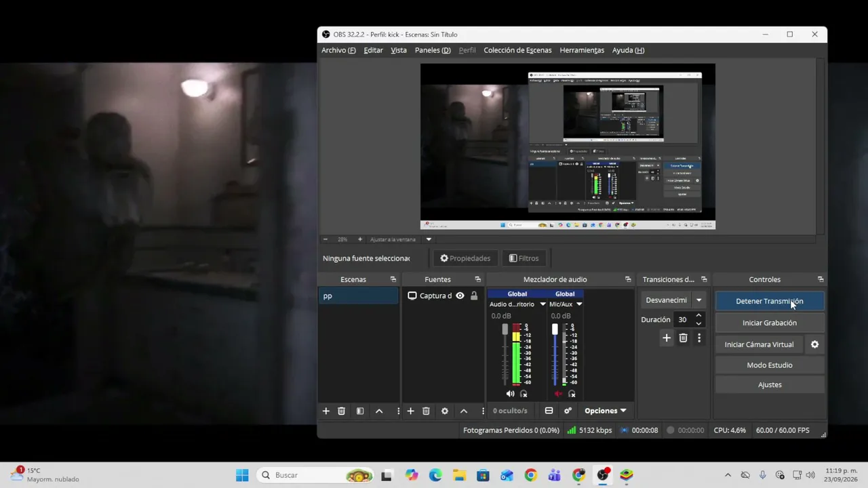The width and height of the screenshot is (868, 488).
Task: Open the Herramientas menu
Action: (x=582, y=50)
